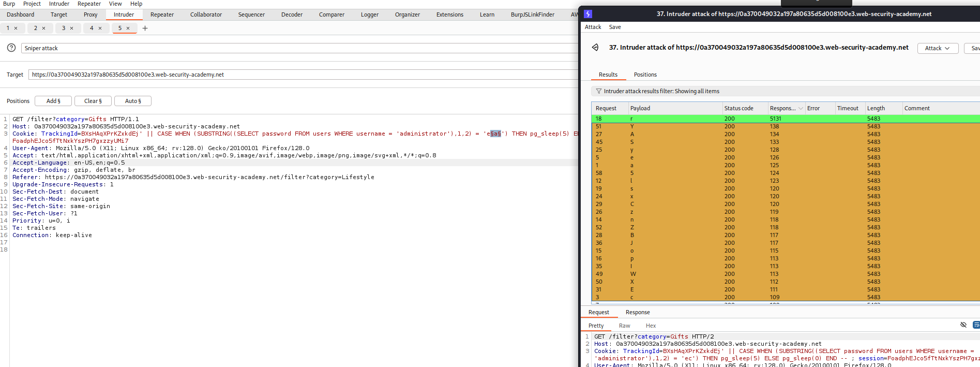The image size is (980, 367).
Task: Close Intruder tab 4
Action: click(x=100, y=28)
